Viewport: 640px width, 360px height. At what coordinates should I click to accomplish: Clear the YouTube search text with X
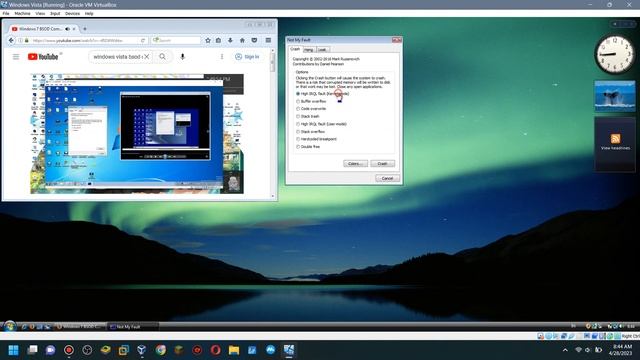click(147, 57)
